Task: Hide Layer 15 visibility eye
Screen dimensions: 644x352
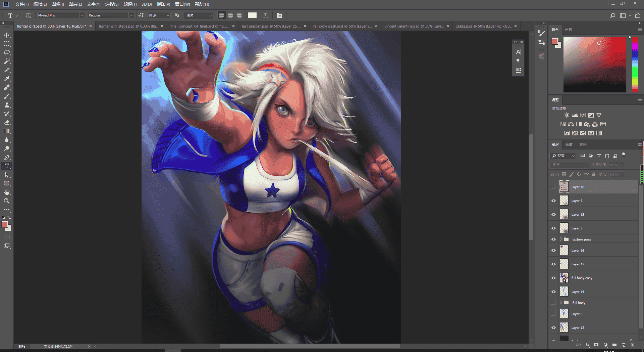Action: 553,215
